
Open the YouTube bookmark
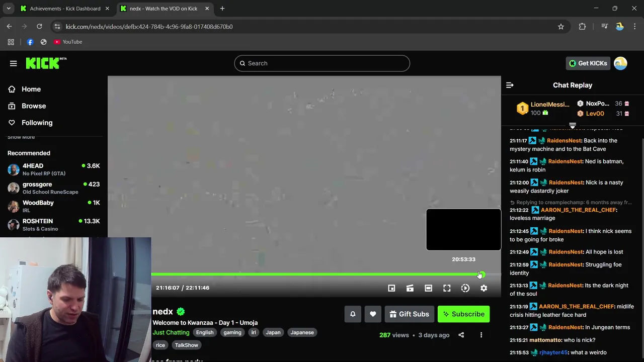coord(68,42)
